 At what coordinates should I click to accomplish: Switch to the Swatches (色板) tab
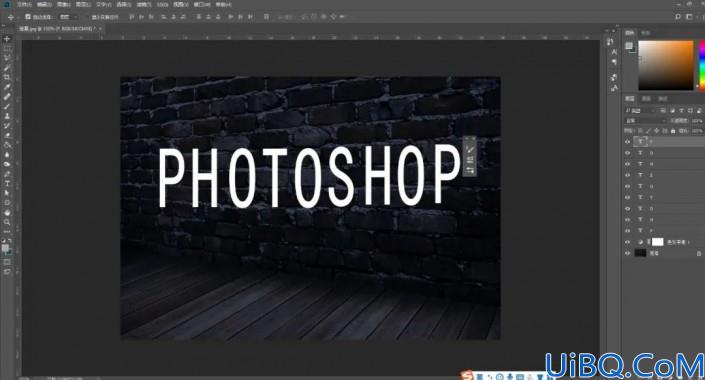point(645,33)
